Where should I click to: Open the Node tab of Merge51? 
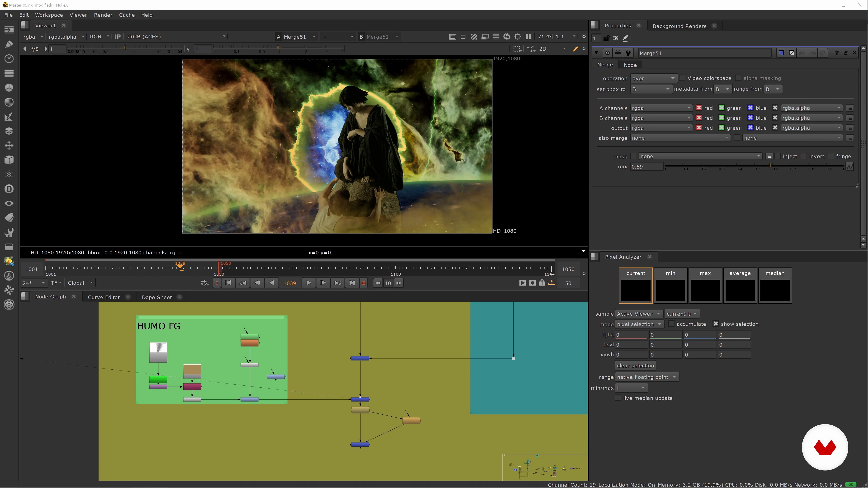(x=630, y=65)
